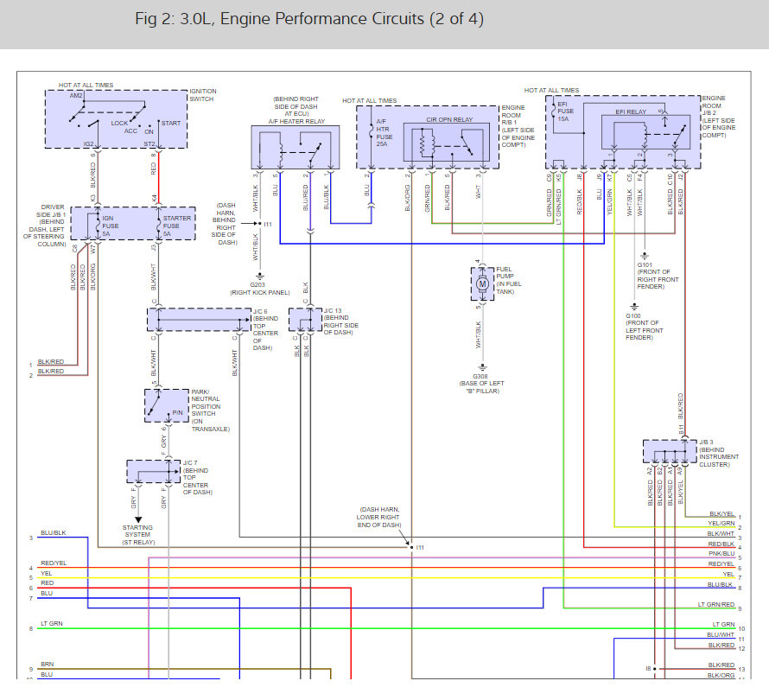Click the 'STARTER FUSE 5A' label
Screen dimensions: 769x700
pyautogui.click(x=176, y=226)
